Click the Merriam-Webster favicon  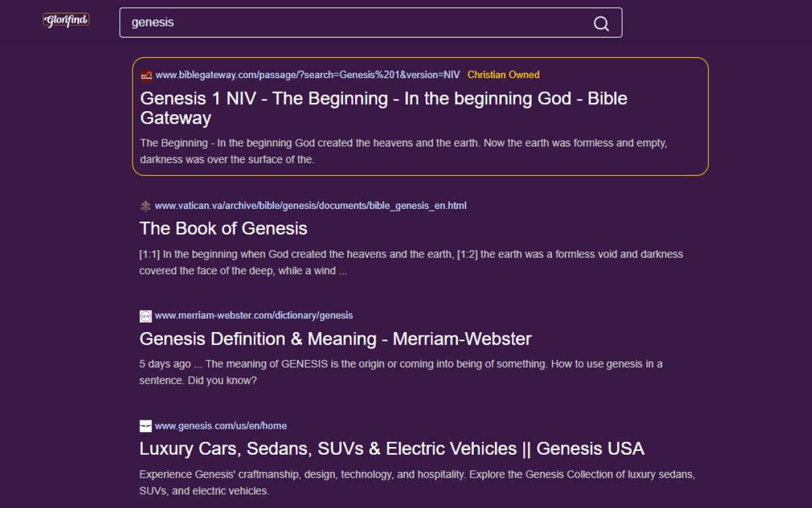coord(145,316)
